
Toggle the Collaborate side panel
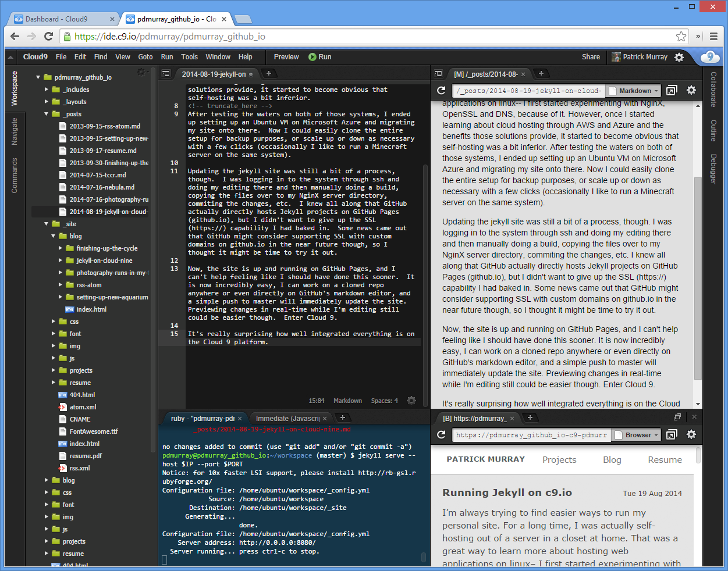click(x=713, y=90)
